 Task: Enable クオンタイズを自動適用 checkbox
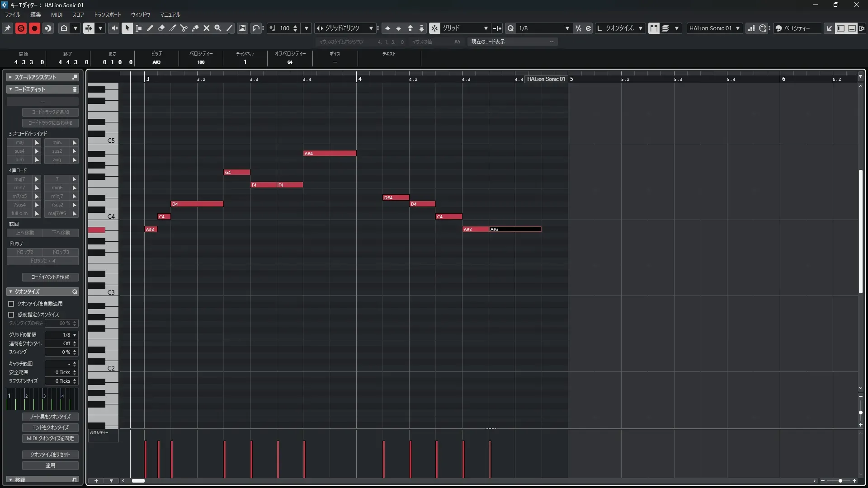click(11, 304)
